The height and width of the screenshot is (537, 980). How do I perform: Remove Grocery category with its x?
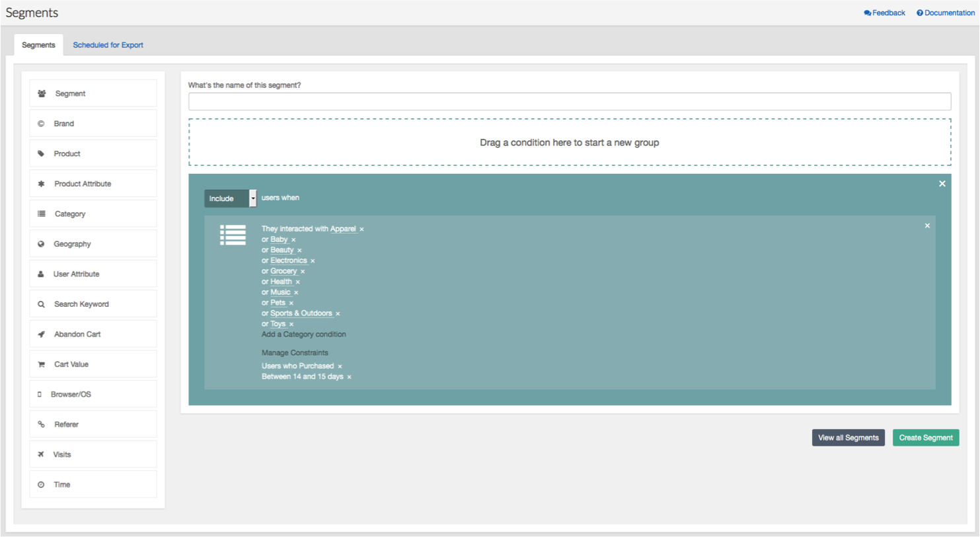pos(303,272)
